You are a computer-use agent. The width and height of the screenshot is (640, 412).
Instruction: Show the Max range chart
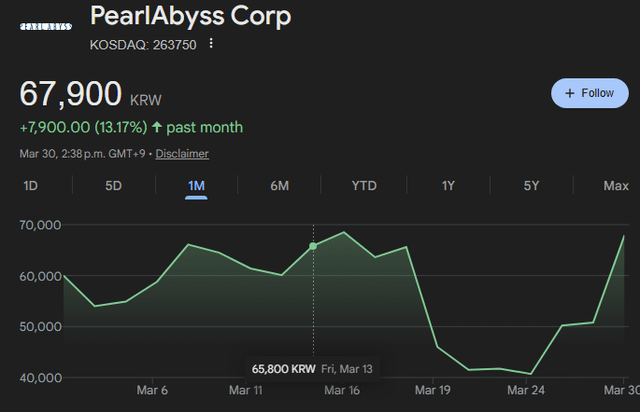(x=616, y=186)
